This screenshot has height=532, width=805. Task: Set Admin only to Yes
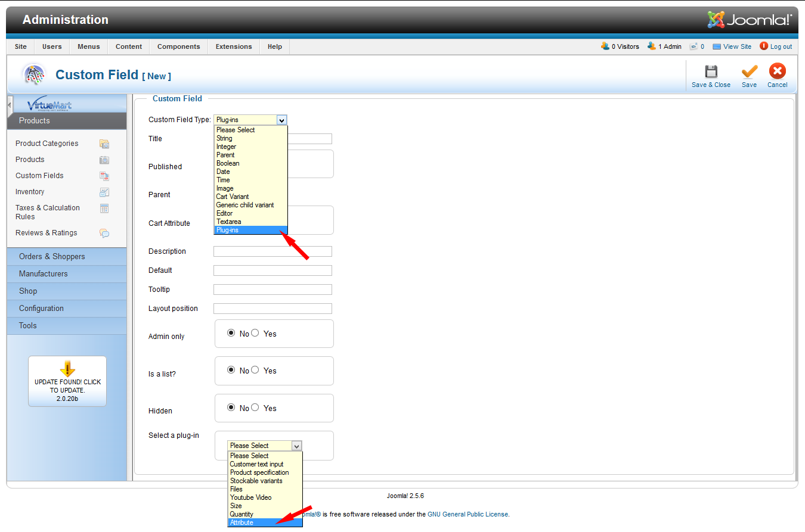(x=255, y=334)
